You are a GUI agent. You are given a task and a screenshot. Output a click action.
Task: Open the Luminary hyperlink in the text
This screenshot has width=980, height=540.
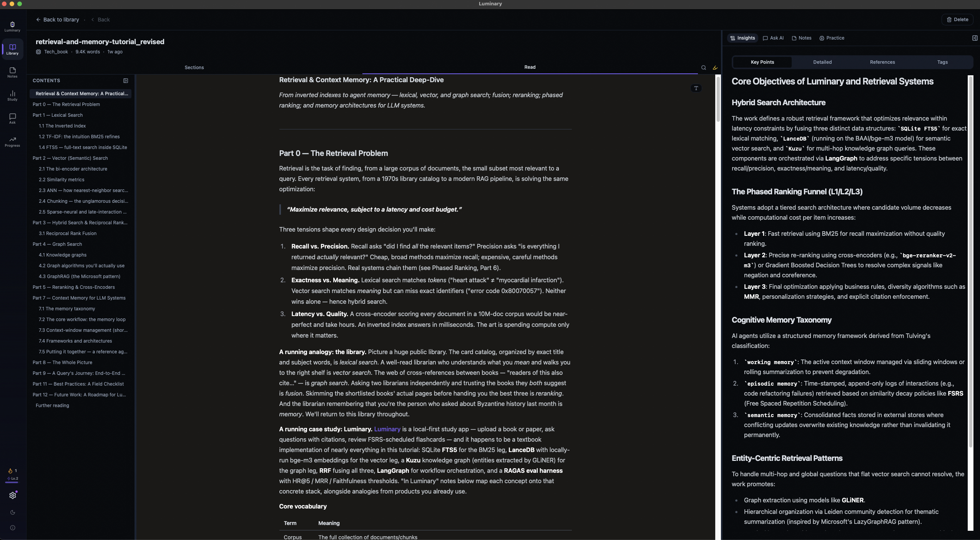point(387,429)
